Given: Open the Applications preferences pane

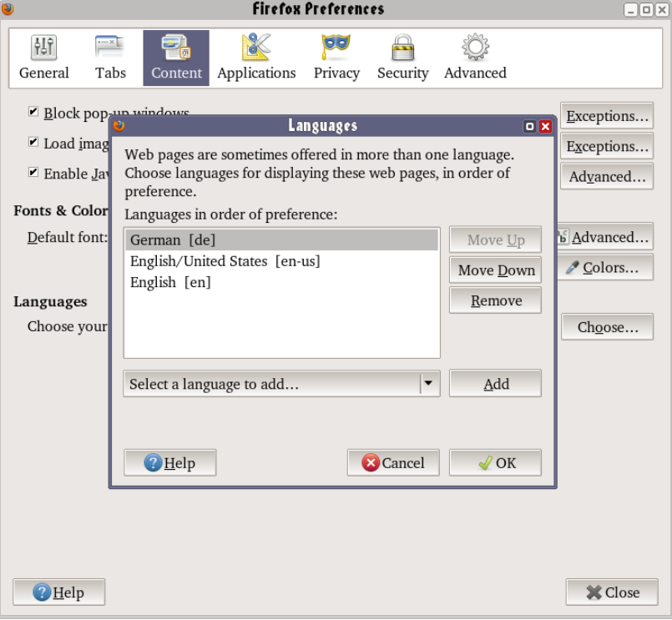Looking at the screenshot, I should tap(256, 57).
